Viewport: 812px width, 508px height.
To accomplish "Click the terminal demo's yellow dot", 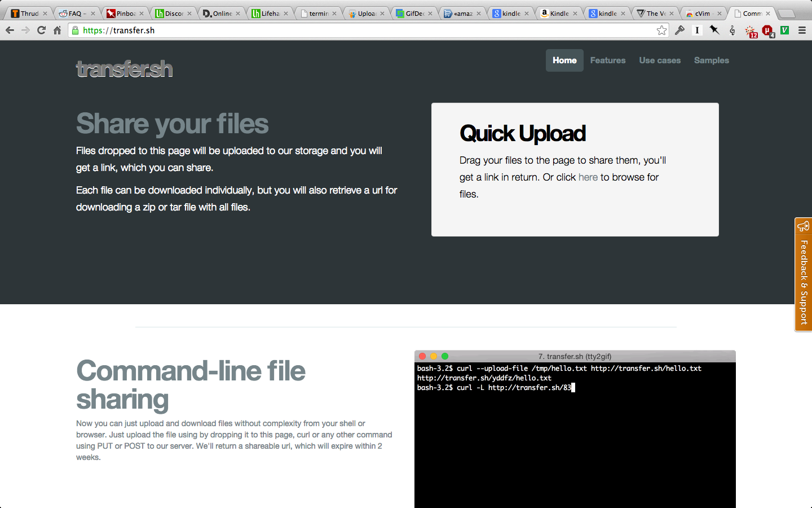I will point(434,356).
